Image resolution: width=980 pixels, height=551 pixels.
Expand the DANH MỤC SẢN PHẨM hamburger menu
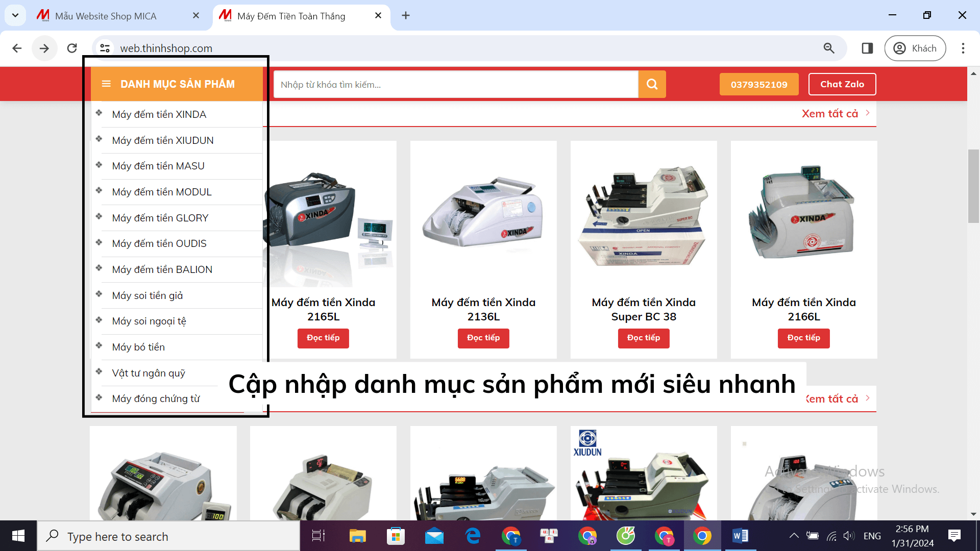coord(107,84)
